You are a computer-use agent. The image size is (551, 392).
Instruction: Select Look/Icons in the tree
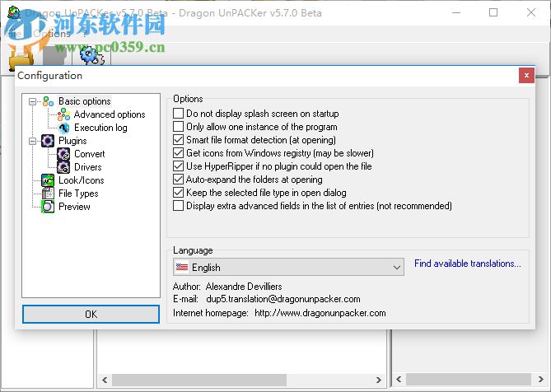pos(82,180)
